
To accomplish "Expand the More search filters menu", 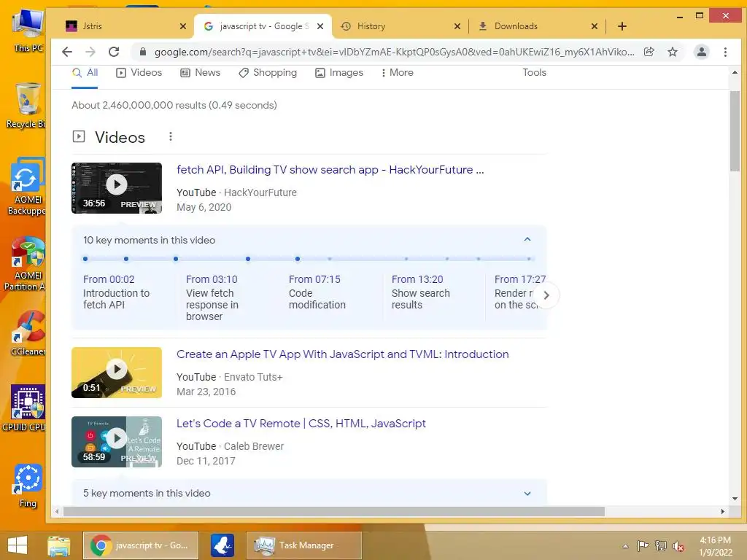I will pyautogui.click(x=398, y=73).
